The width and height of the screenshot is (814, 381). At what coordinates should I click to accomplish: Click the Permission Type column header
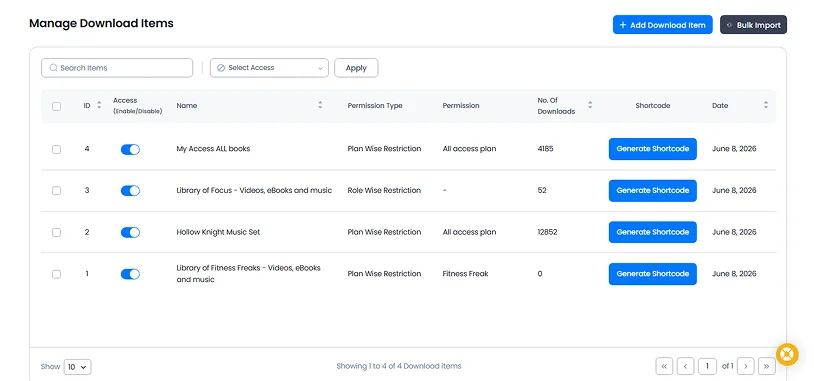coord(375,106)
